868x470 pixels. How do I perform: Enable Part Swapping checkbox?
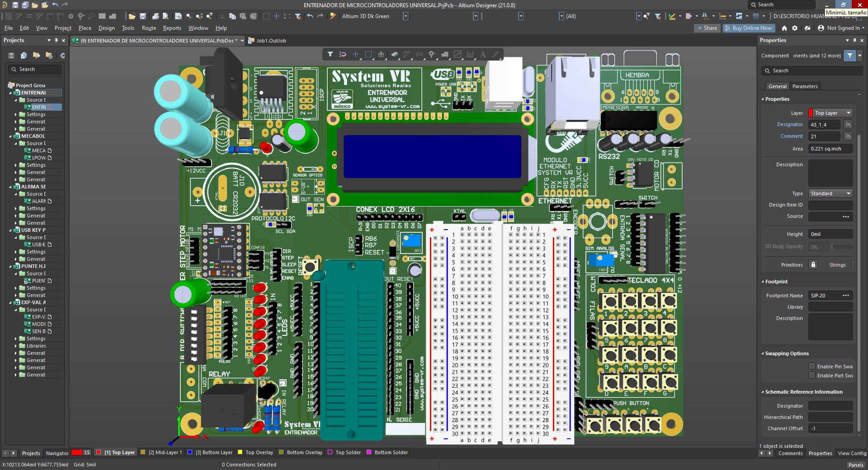pos(812,376)
